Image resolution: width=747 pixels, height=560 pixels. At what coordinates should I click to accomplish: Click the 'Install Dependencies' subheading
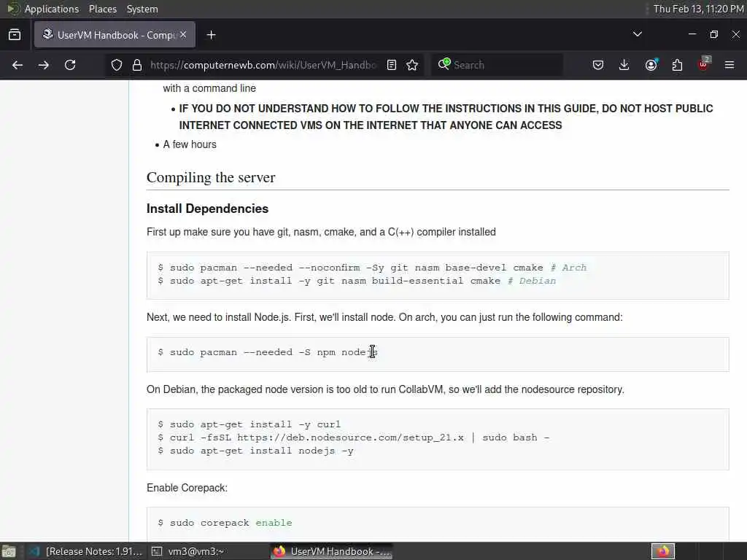[207, 209]
